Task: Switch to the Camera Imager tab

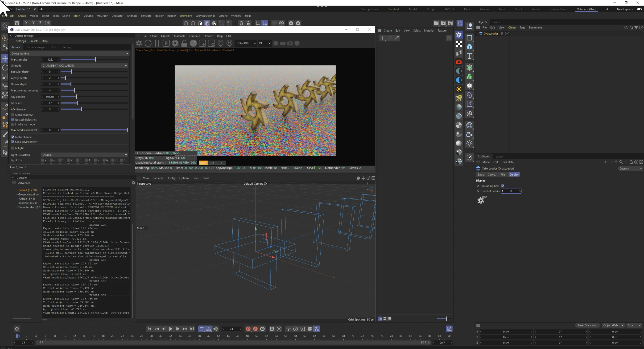Action: pyautogui.click(x=36, y=47)
